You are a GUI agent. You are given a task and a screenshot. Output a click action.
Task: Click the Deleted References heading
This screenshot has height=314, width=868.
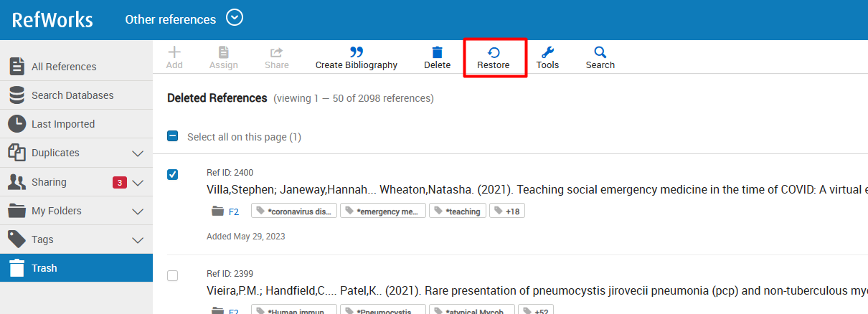pos(217,97)
